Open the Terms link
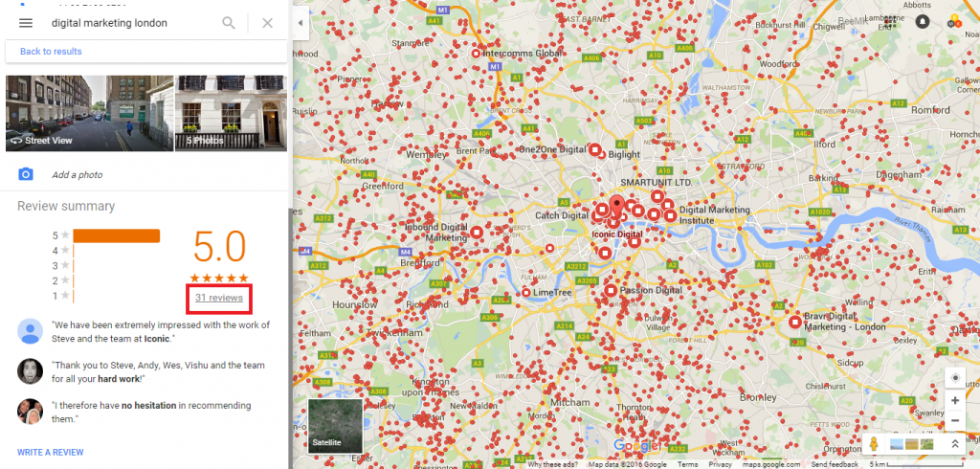Image resolution: width=980 pixels, height=469 pixels. pyautogui.click(x=687, y=464)
